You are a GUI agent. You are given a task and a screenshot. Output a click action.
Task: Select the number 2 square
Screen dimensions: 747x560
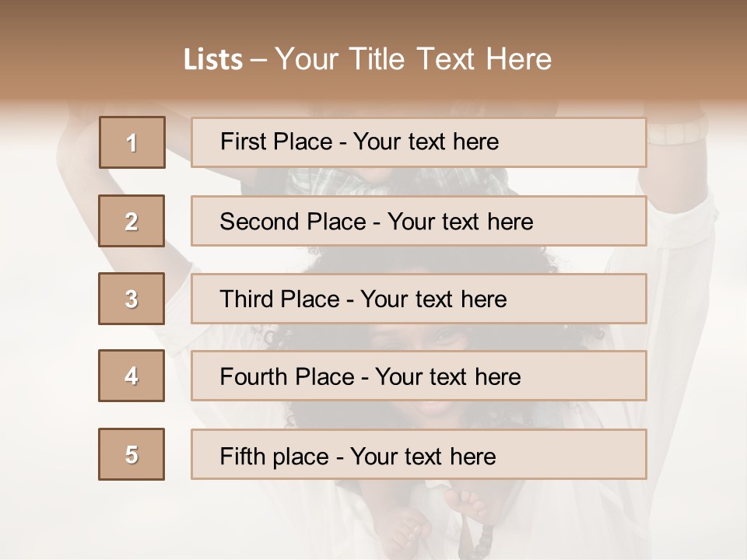click(132, 221)
